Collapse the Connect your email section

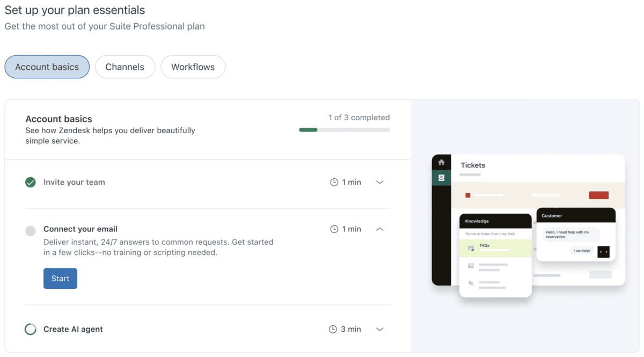380,229
